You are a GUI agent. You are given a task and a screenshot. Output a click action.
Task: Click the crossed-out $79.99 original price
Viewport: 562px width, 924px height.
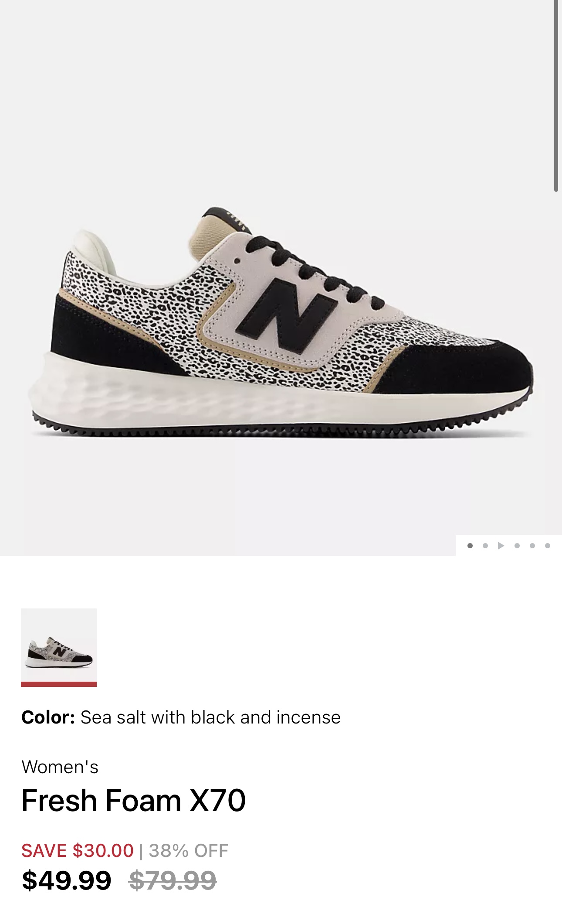pos(173,880)
